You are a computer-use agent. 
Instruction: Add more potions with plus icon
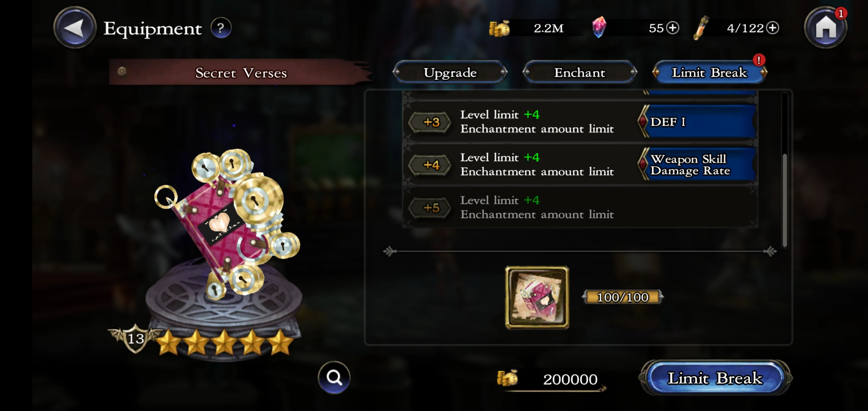(x=772, y=28)
